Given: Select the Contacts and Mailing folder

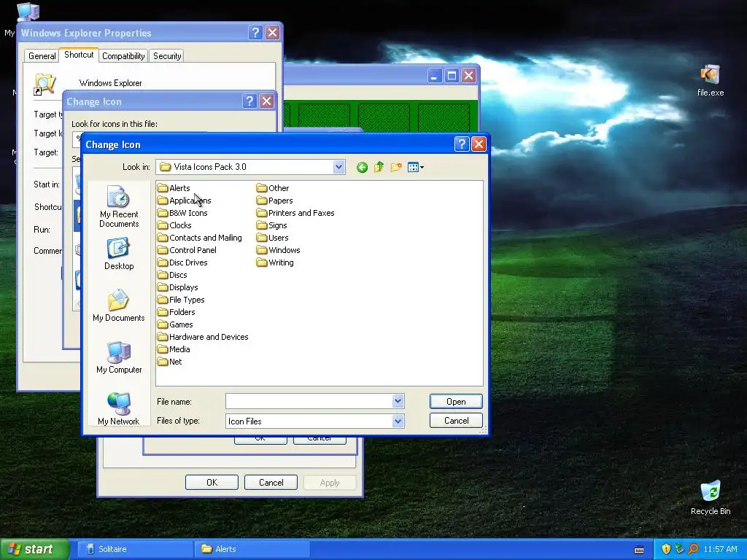Looking at the screenshot, I should pyautogui.click(x=200, y=238).
